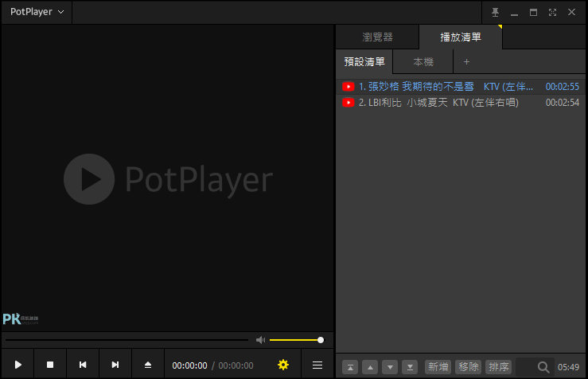Click YouTube icon of 張妙格 entry

348,87
